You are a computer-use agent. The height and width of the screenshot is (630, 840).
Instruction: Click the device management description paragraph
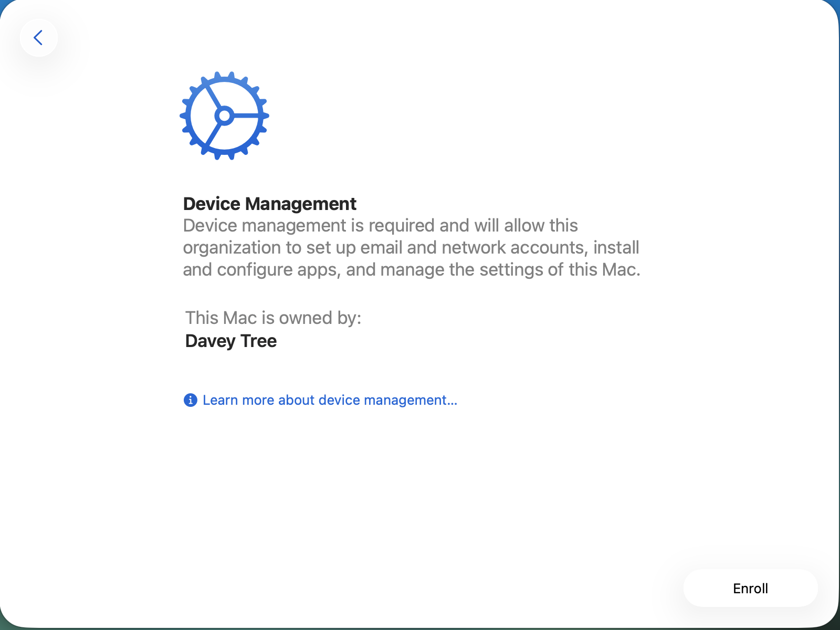[412, 247]
